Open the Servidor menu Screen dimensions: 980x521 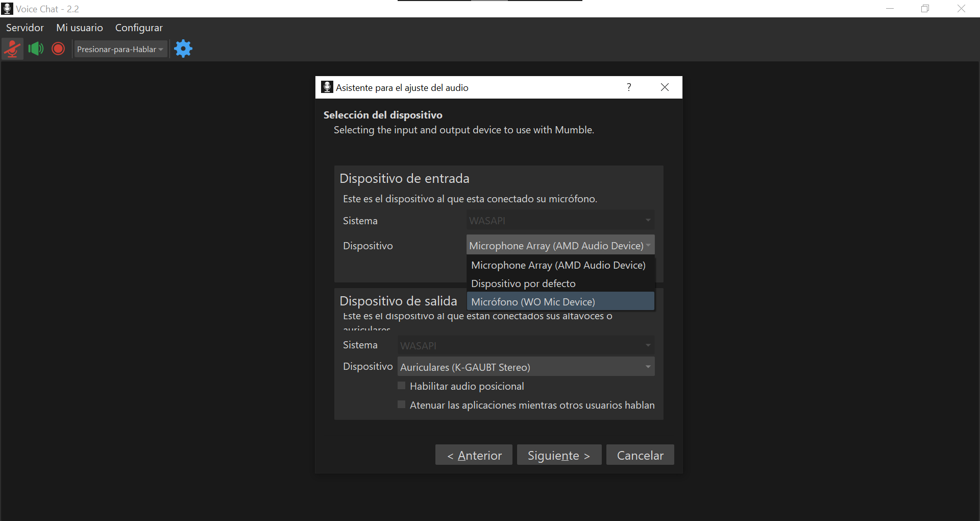(x=25, y=28)
